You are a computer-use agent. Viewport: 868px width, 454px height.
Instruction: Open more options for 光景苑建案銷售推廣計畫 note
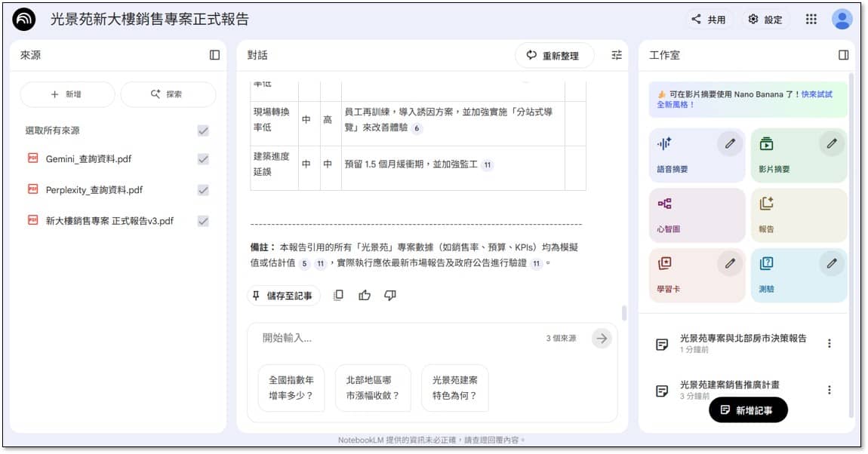pyautogui.click(x=829, y=390)
